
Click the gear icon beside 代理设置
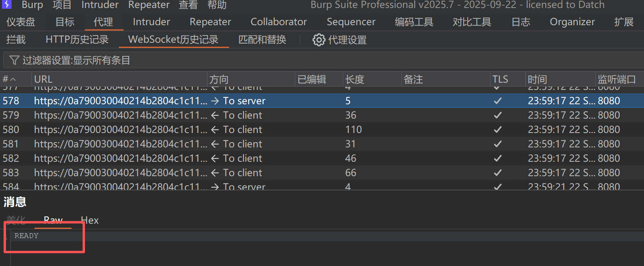[x=319, y=40]
